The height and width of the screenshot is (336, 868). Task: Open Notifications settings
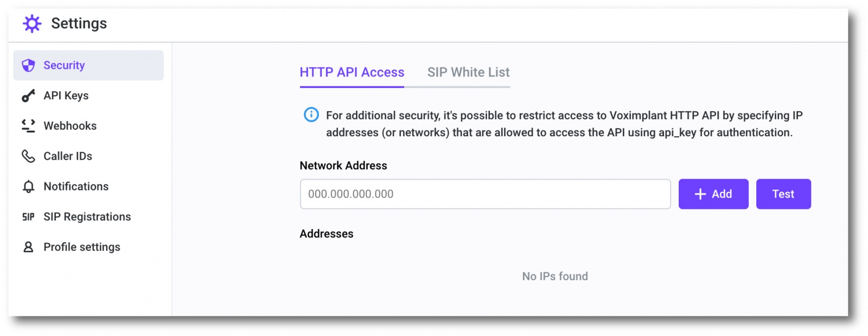click(x=76, y=187)
